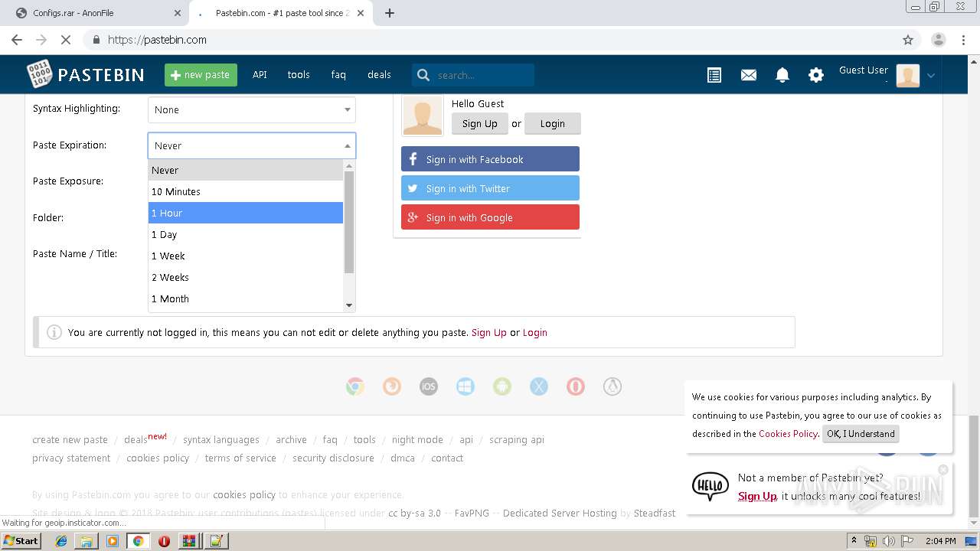The height and width of the screenshot is (551, 980).
Task: Expand the Guest User menu chevron
Action: coord(931,75)
